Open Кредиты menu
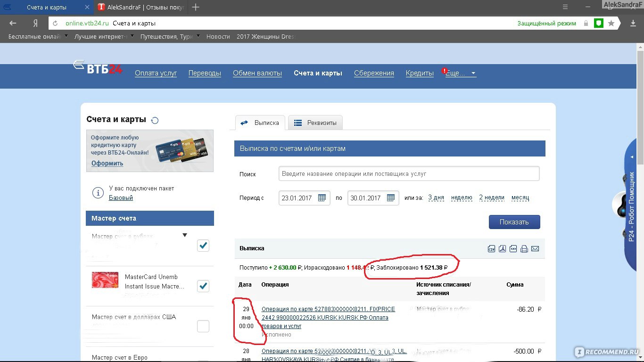This screenshot has width=644, height=362. click(420, 73)
